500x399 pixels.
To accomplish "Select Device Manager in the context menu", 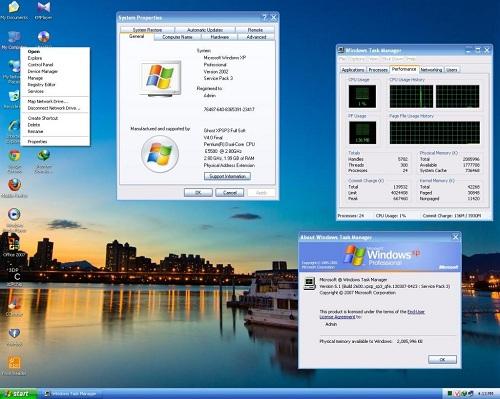I will pos(43,71).
